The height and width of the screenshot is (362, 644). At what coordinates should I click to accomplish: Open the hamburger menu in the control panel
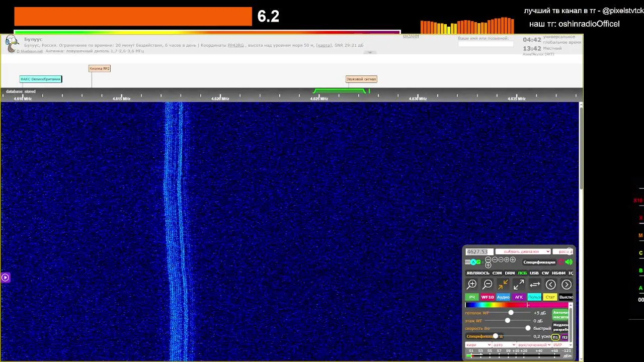tap(467, 262)
